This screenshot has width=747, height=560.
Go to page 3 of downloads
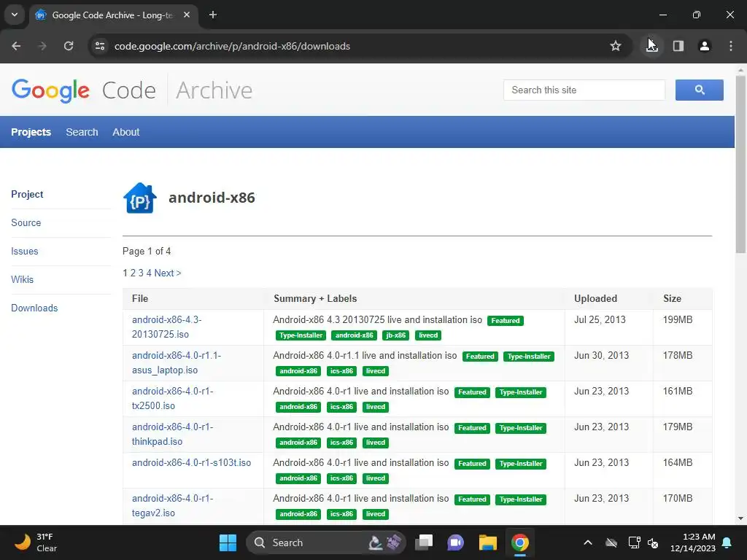tap(141, 273)
